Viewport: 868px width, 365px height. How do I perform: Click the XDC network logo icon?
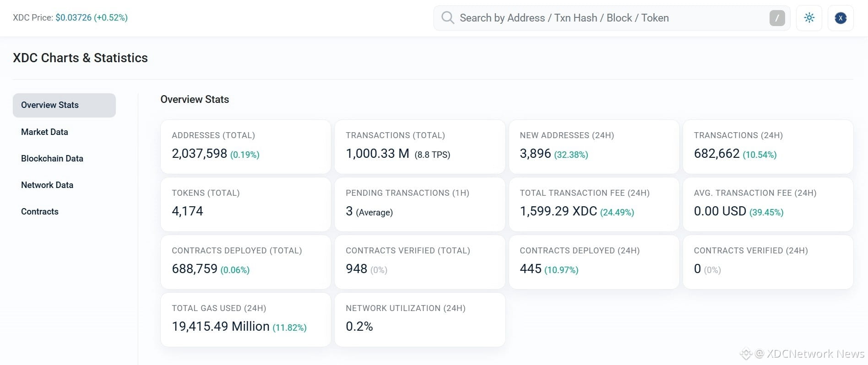pos(841,18)
